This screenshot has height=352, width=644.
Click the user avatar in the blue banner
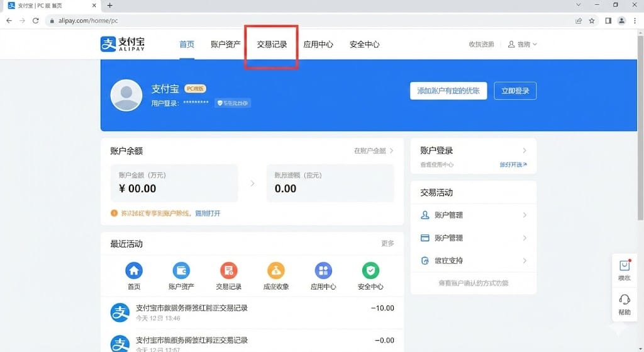click(x=126, y=96)
